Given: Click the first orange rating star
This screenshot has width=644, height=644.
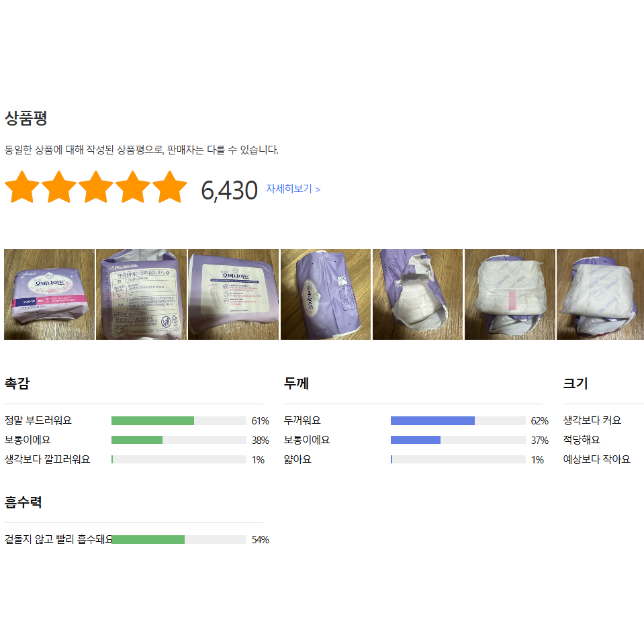Looking at the screenshot, I should tap(22, 187).
